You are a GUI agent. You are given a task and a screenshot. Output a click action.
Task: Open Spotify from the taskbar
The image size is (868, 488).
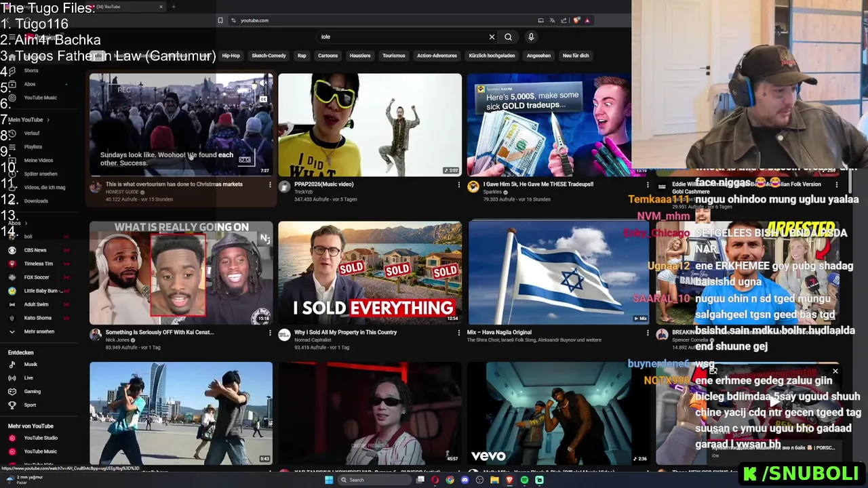[x=524, y=480]
